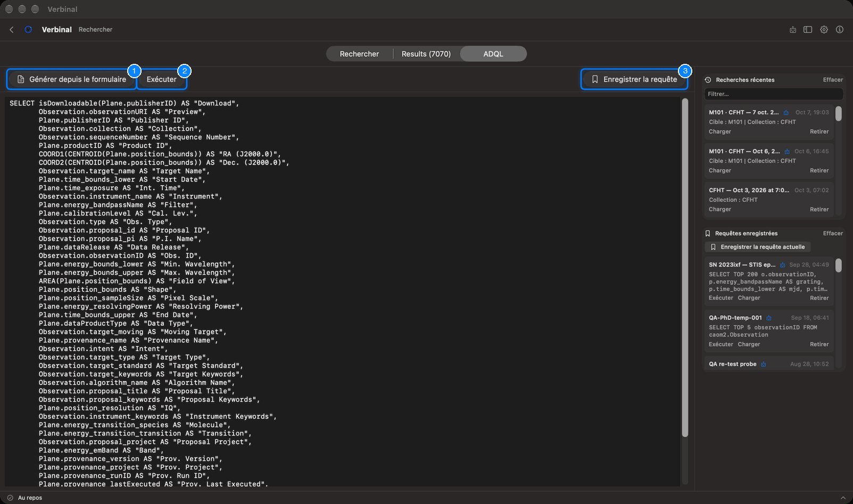This screenshot has height=504, width=853.
Task: Click the recent searches list scrollbar
Action: 839,113
